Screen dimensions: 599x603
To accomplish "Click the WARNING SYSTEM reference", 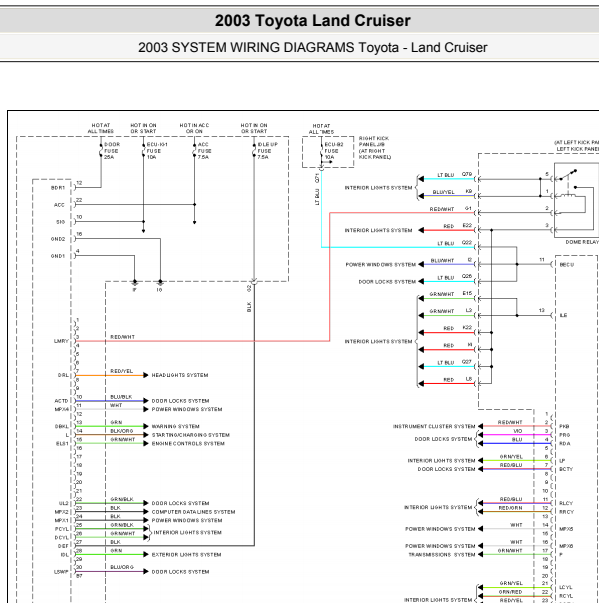I will (175, 426).
